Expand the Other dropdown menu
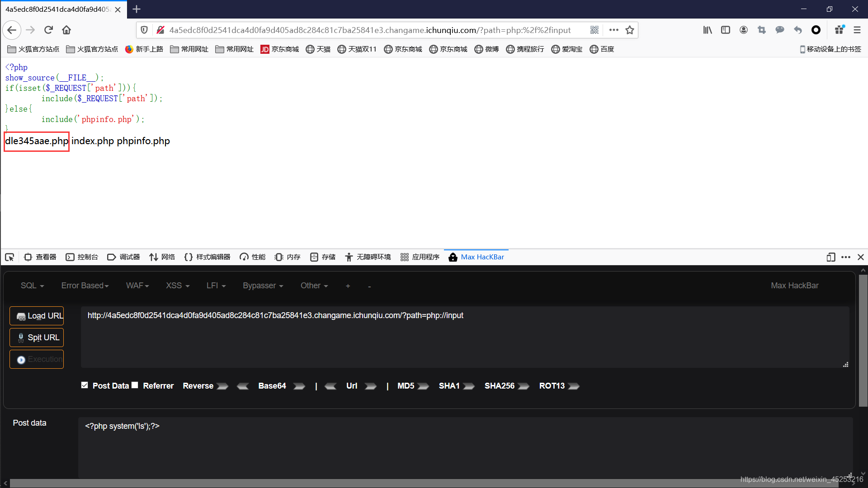 tap(314, 286)
